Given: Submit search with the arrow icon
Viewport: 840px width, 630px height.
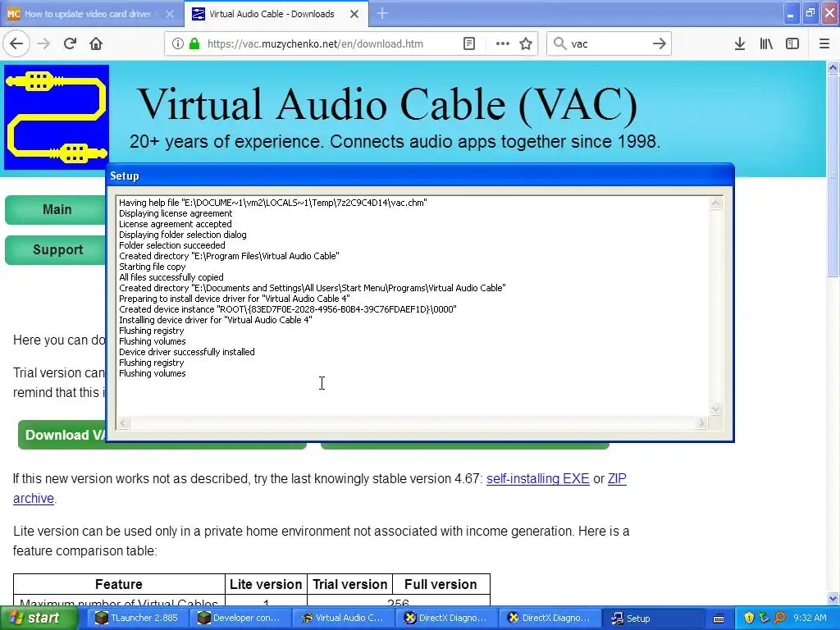Looking at the screenshot, I should tap(660, 43).
